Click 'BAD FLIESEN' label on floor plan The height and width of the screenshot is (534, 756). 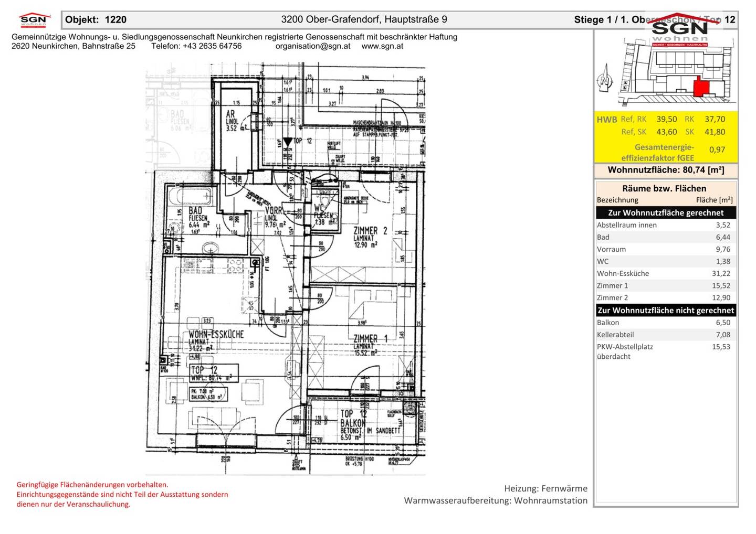pos(198,214)
